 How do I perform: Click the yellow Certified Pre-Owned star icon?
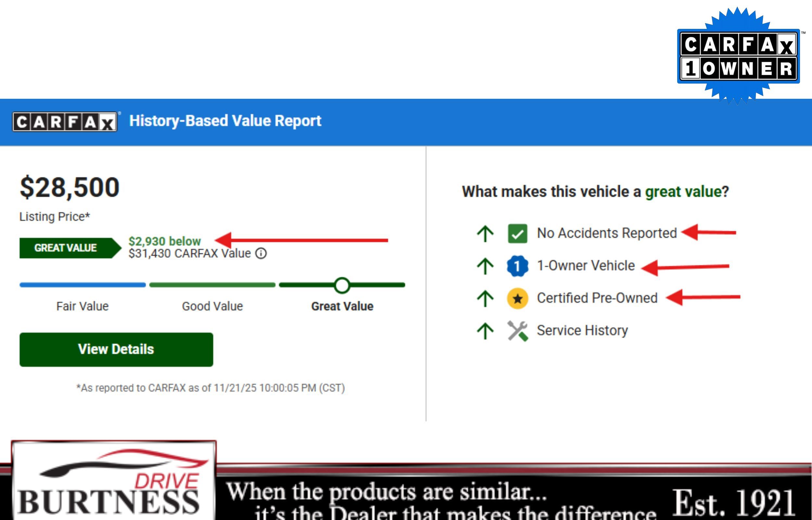(517, 298)
